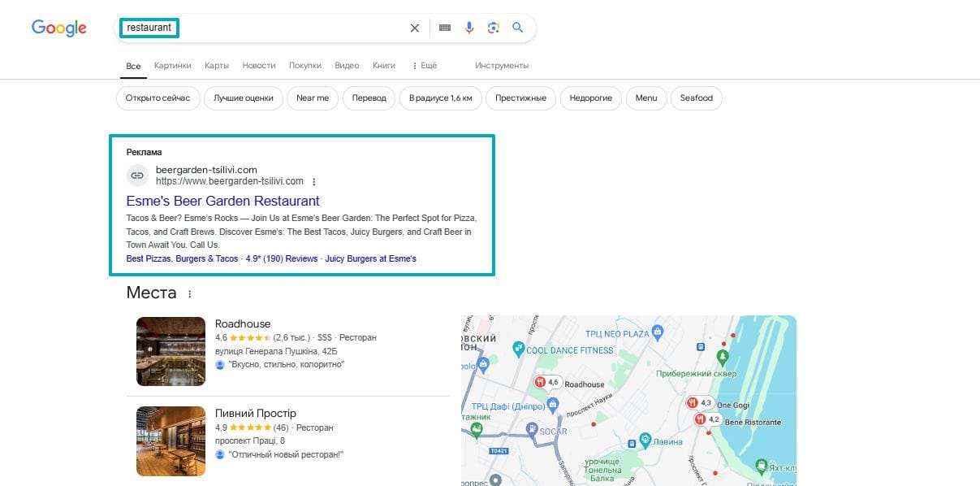Click Roadhouse review quote "Вкусно, стильно, колоритно"
The height and width of the screenshot is (486, 980).
[x=287, y=365]
